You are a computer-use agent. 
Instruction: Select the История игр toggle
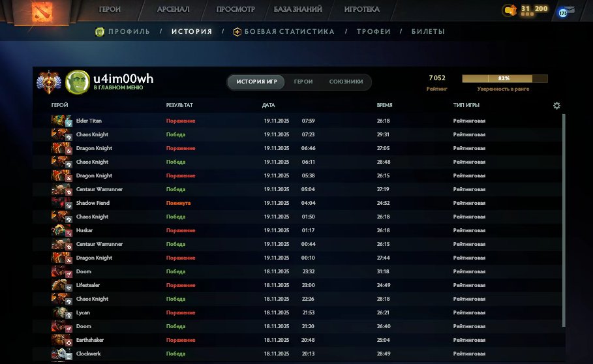pos(256,82)
